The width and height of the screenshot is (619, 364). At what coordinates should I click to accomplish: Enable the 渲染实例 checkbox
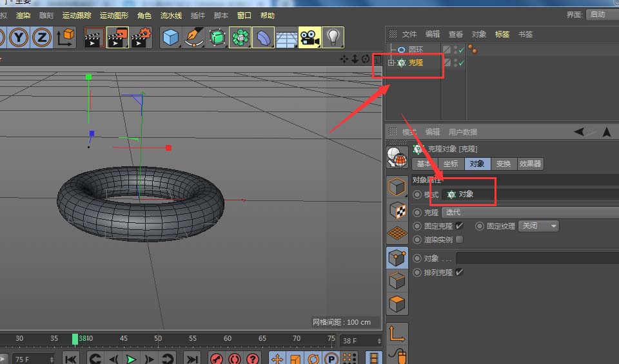459,240
